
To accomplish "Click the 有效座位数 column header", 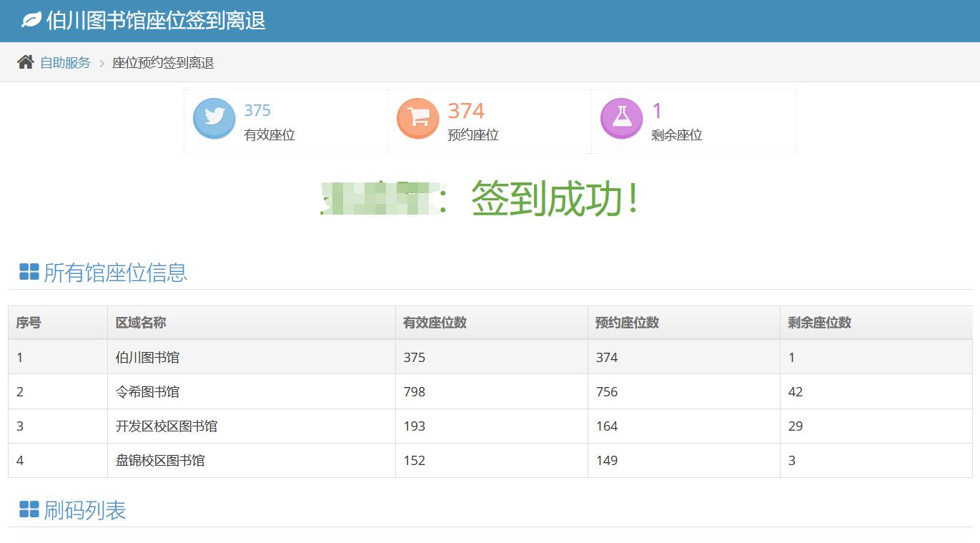I will (435, 323).
